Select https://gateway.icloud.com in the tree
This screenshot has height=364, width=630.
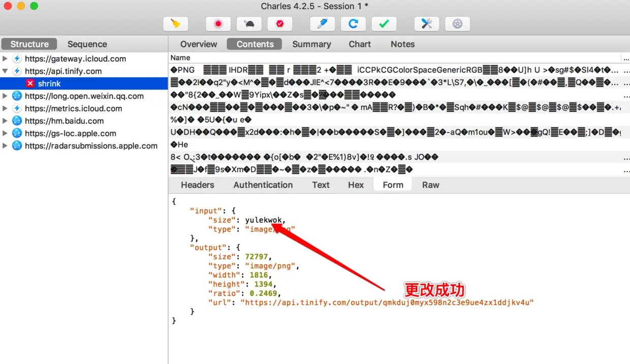tap(75, 59)
